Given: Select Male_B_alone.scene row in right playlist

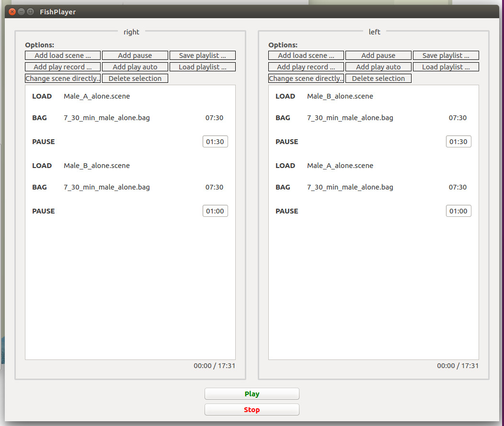Looking at the screenshot, I should (130, 166).
